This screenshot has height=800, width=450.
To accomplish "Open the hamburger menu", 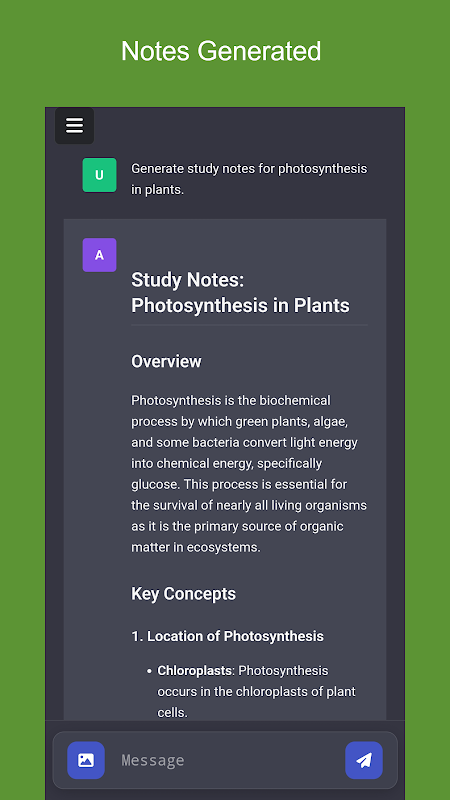I will coord(74,126).
